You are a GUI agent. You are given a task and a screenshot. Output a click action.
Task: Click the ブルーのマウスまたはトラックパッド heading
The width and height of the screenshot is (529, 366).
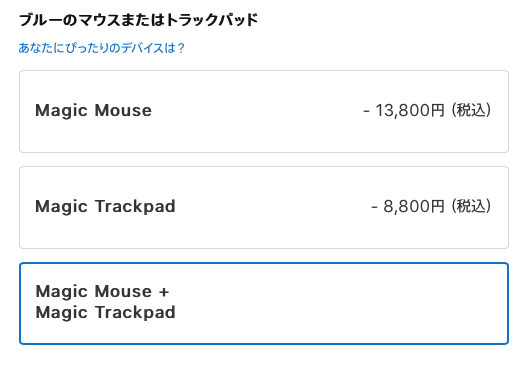138,20
